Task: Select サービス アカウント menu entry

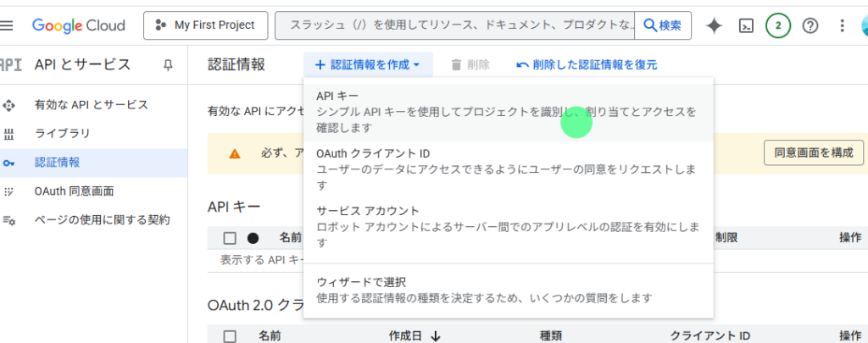Action: 509,226
